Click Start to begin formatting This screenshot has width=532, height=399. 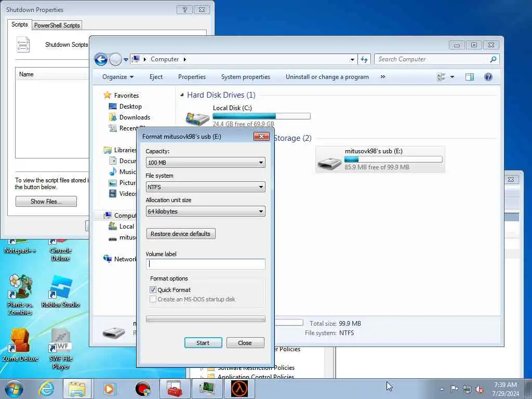(203, 343)
